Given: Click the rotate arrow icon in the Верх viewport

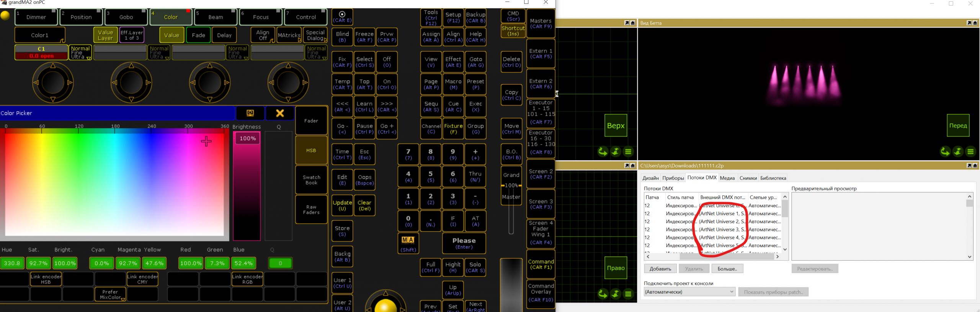Looking at the screenshot, I should (603, 152).
